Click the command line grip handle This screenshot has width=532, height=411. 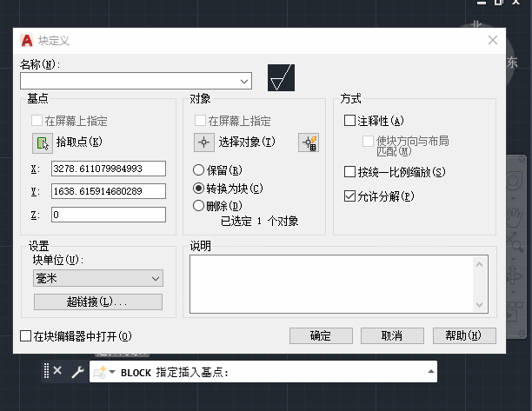click(46, 371)
